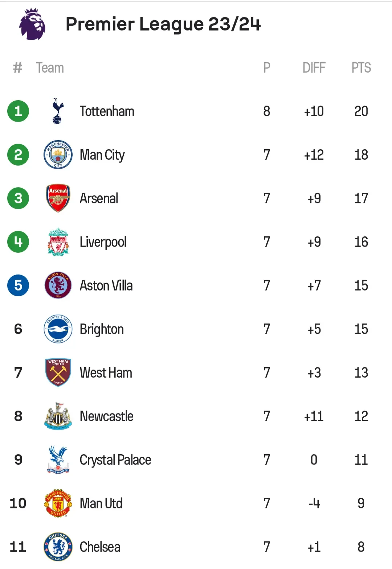Viewport: 392px width, 569px height.
Task: Open the Brighton seagull crest
Action: (x=58, y=329)
